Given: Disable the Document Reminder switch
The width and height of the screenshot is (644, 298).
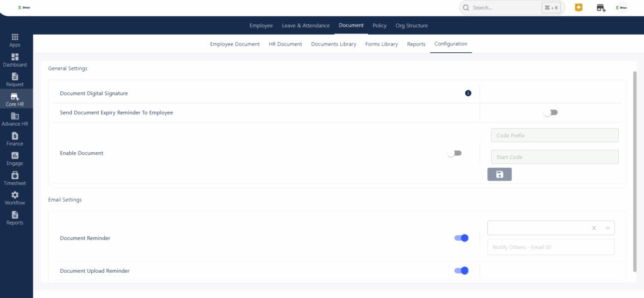Looking at the screenshot, I should click(x=461, y=238).
